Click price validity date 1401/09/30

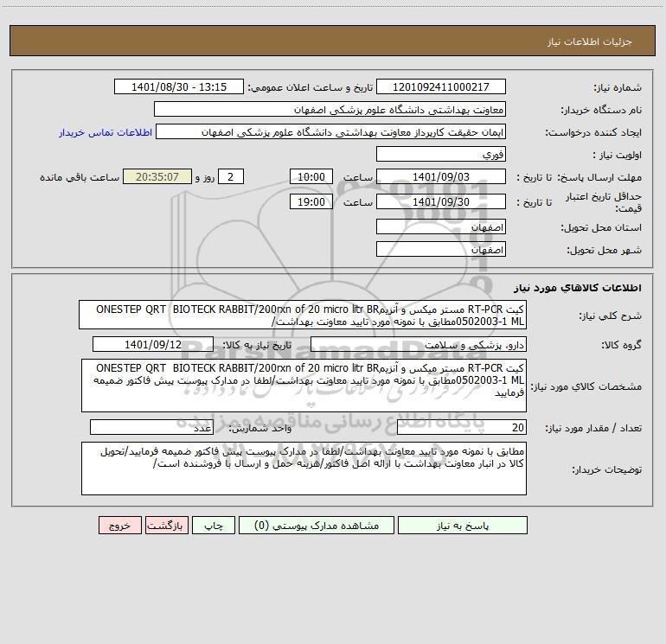[x=441, y=201]
